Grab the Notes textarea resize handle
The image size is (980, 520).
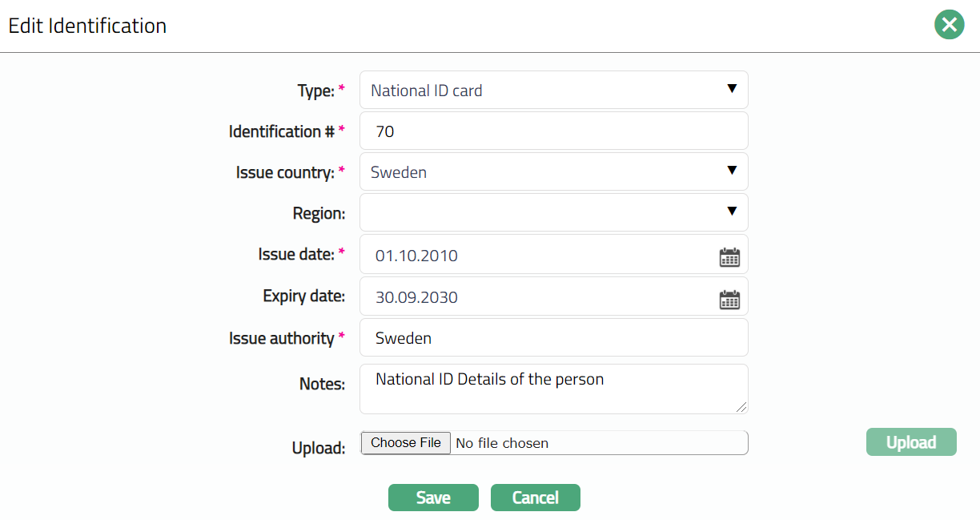point(742,408)
